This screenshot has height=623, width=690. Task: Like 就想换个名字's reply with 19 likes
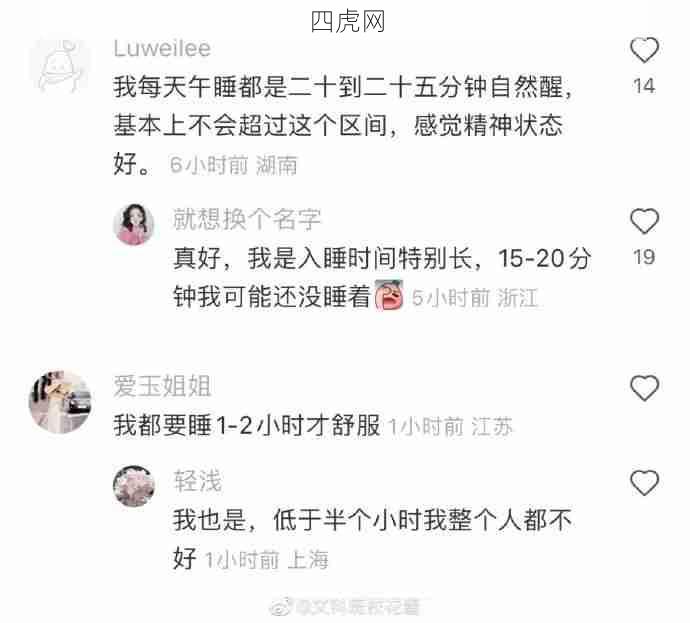[x=644, y=221]
